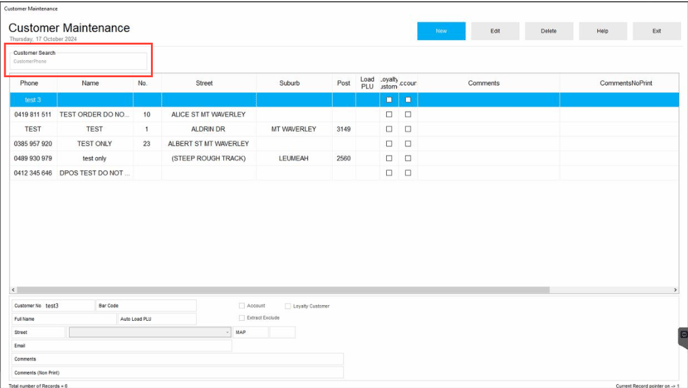Toggle Account checkbox in 0385 957 920 row
688x388 pixels.
coord(408,144)
